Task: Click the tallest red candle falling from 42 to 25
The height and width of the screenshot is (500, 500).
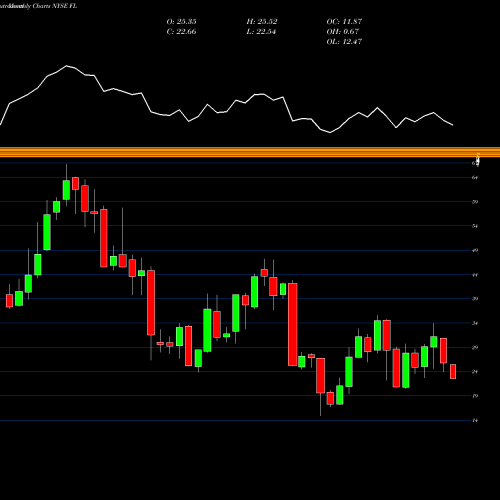Action: click(293, 324)
